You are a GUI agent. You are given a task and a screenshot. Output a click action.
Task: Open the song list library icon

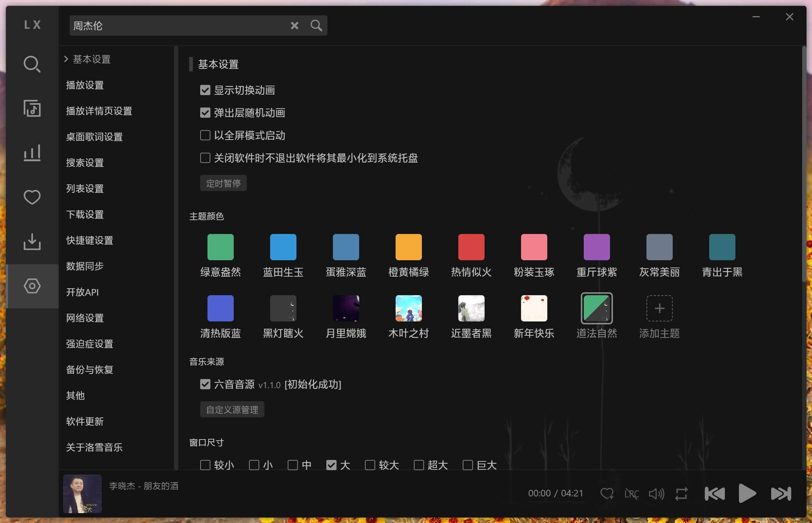coord(32,108)
